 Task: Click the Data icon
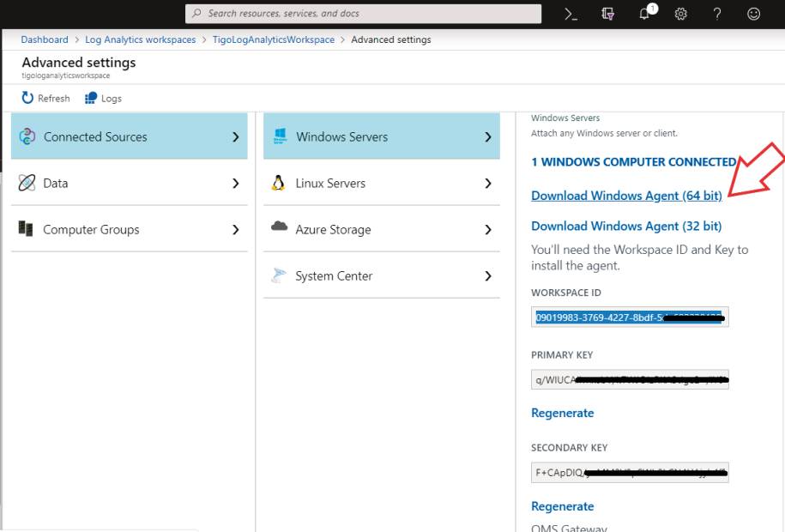27,183
